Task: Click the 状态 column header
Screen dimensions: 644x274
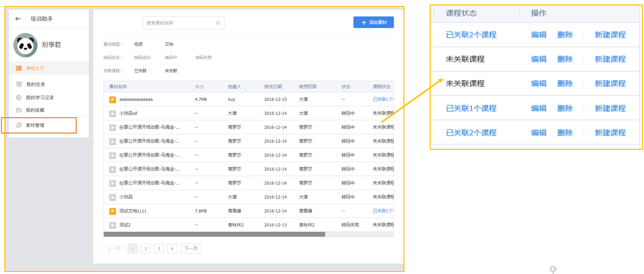Action: click(346, 87)
